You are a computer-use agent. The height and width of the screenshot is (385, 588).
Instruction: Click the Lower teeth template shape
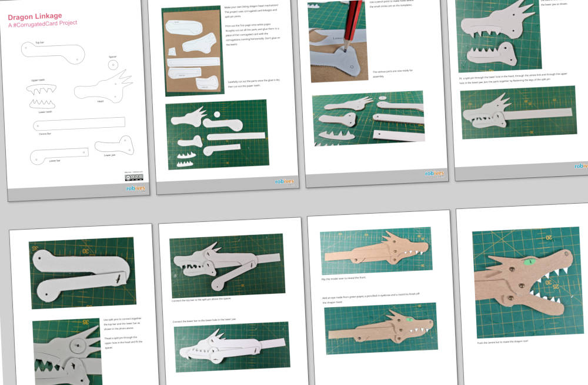(x=42, y=104)
